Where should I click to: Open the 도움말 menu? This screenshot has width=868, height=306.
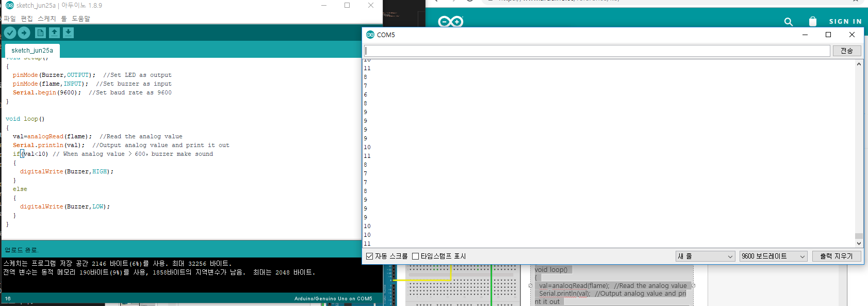click(x=81, y=19)
